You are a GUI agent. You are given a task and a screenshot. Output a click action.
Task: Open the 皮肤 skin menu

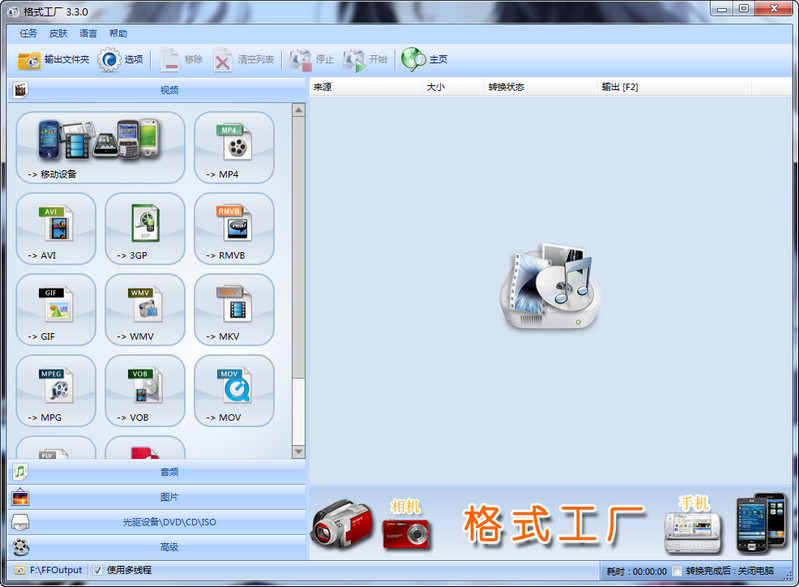click(x=59, y=34)
